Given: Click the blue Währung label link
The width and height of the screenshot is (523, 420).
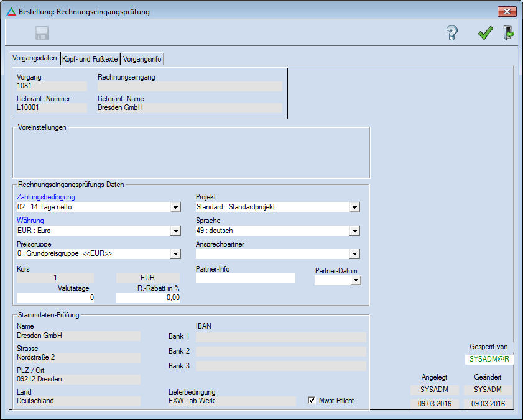Looking at the screenshot, I should 30,221.
